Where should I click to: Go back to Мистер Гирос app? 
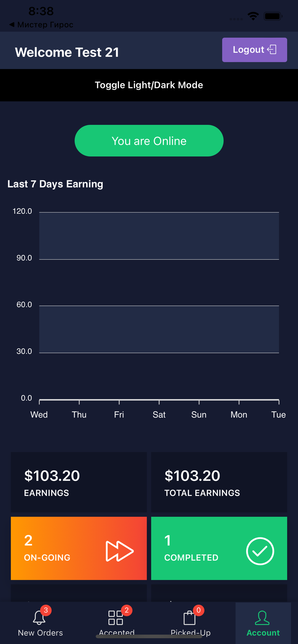pos(41,24)
